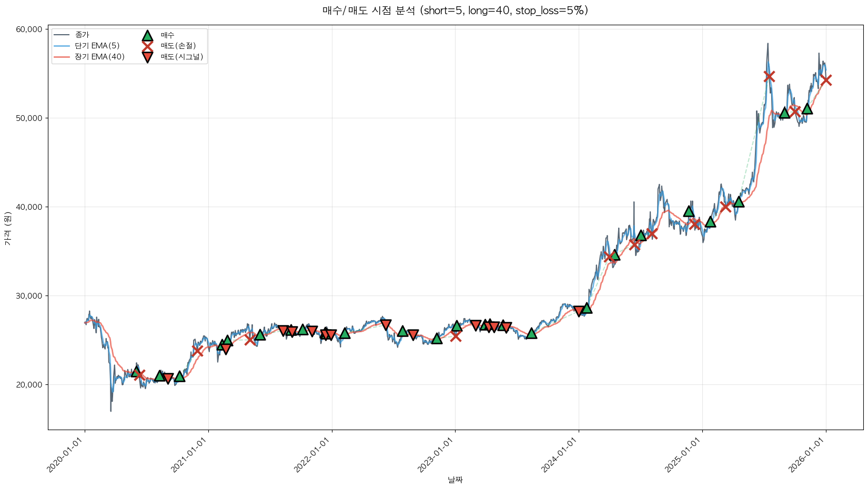The width and height of the screenshot is (868, 489).
Task: Click the 종가 gray line sample in legend
Action: (62, 35)
